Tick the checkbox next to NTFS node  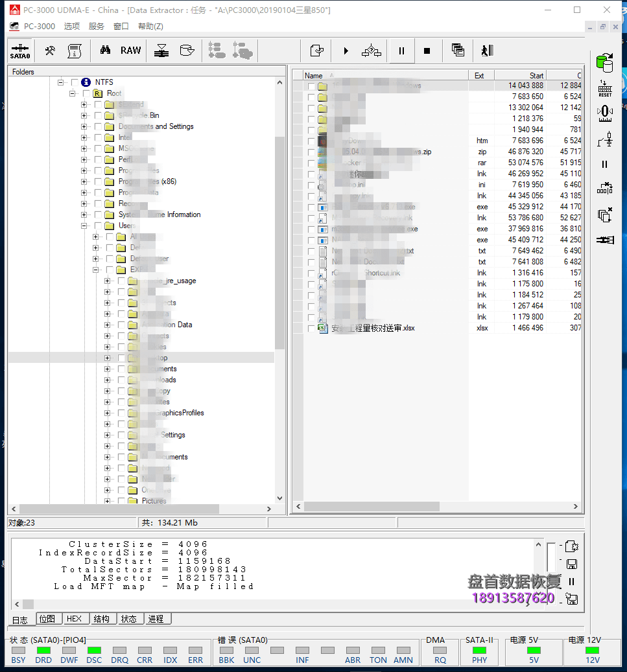click(x=75, y=82)
